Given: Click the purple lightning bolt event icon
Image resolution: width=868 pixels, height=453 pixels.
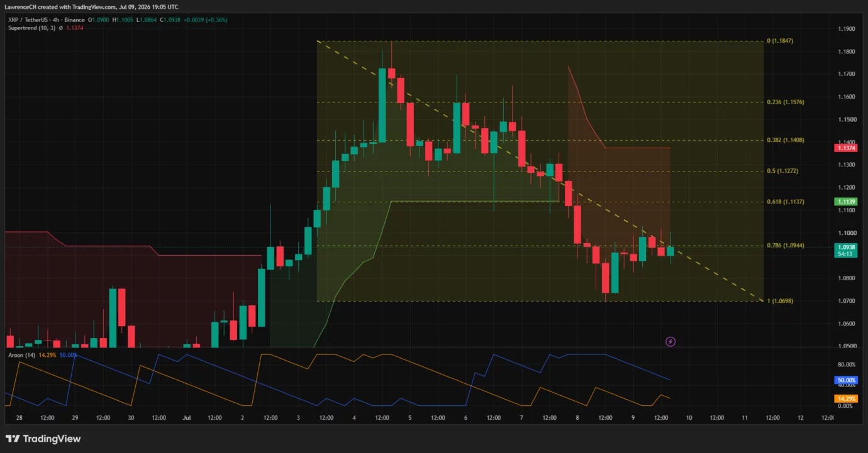Looking at the screenshot, I should point(670,341).
